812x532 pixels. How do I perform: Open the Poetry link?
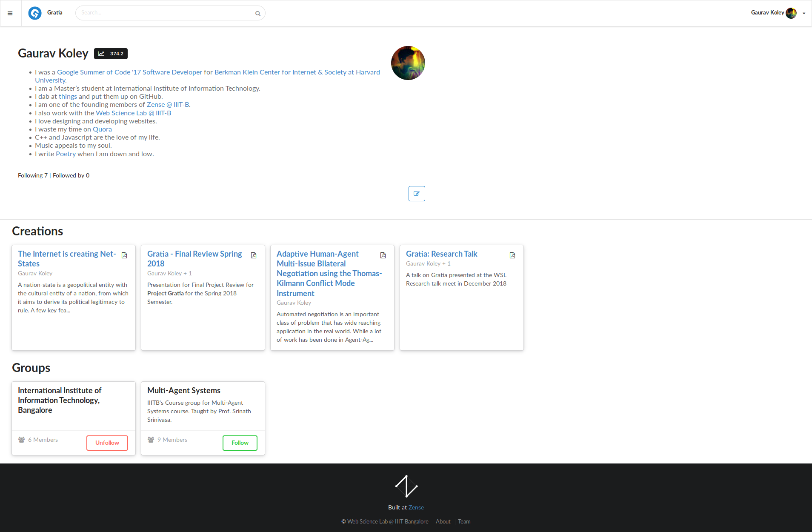pyautogui.click(x=66, y=154)
